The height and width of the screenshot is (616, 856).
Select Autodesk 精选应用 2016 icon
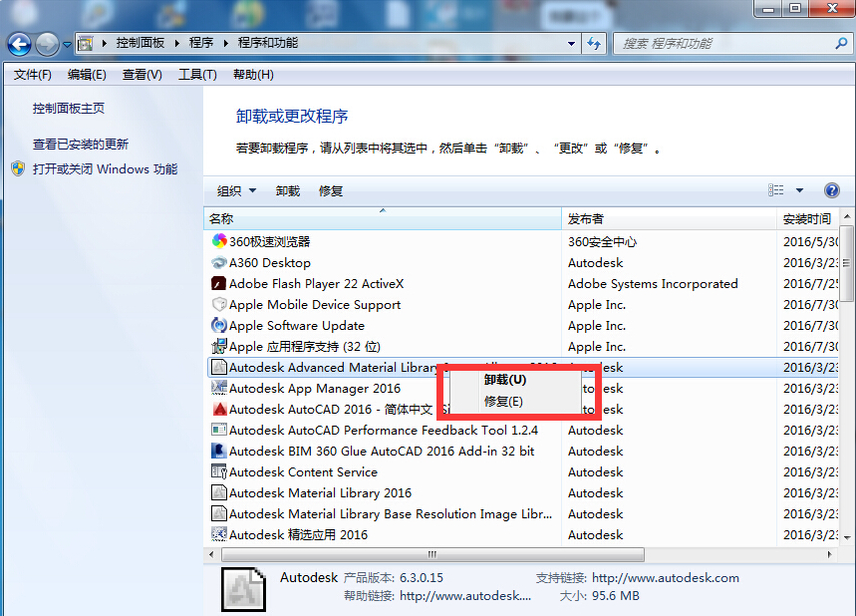point(219,534)
